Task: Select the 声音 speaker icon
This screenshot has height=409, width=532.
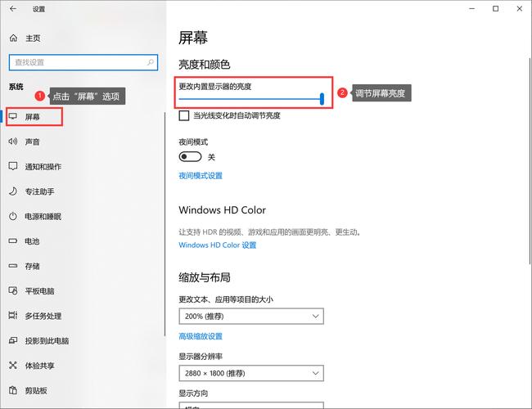Action: point(13,142)
